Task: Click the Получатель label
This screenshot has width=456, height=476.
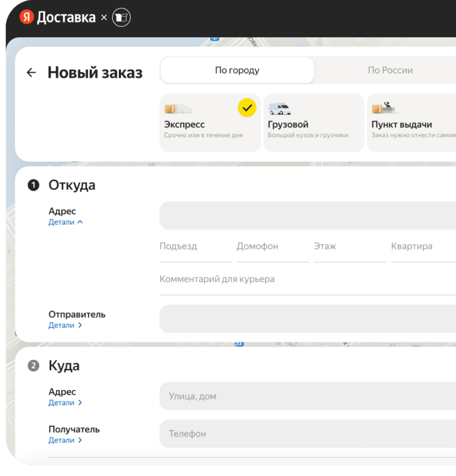Action: pyautogui.click(x=74, y=429)
